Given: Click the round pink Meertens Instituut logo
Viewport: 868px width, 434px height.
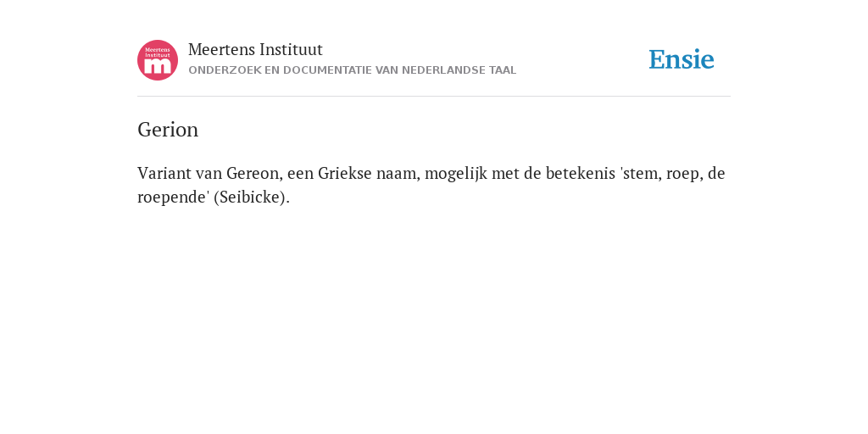Looking at the screenshot, I should [158, 60].
